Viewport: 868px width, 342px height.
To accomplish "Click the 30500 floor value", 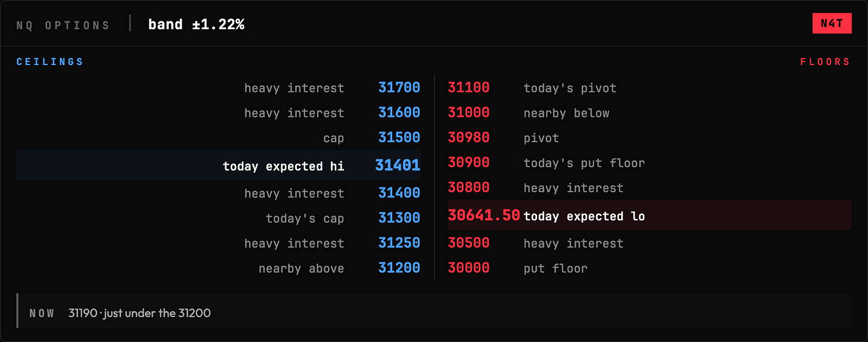I will click(469, 243).
